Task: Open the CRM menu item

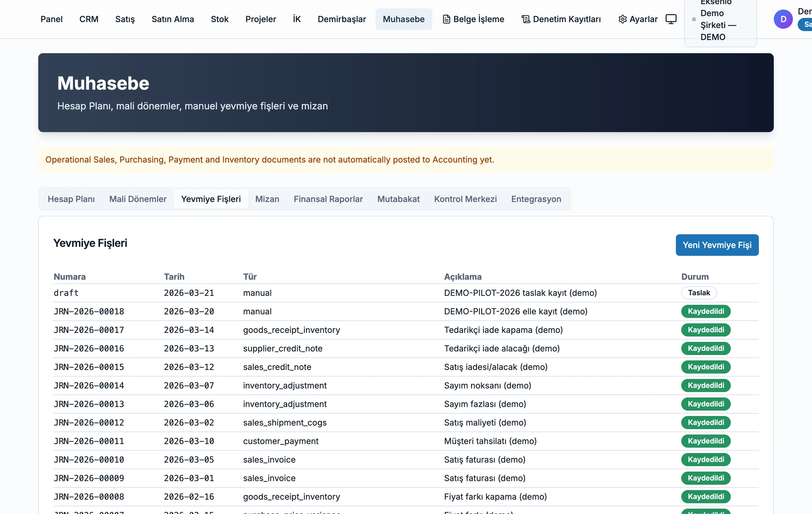Action: 89,19
